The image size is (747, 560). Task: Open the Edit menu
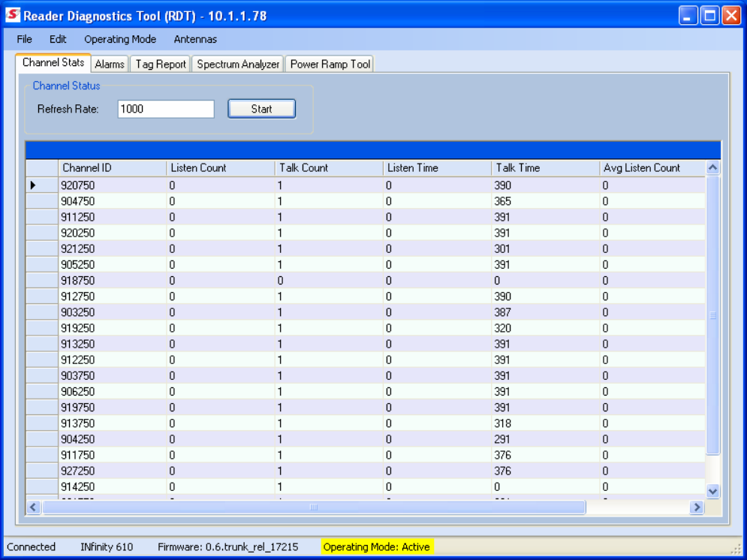[58, 39]
